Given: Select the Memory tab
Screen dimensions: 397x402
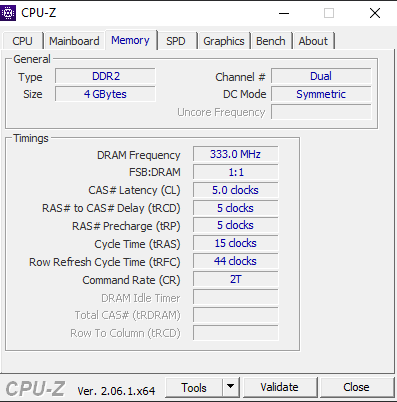Looking at the screenshot, I should click(x=130, y=40).
